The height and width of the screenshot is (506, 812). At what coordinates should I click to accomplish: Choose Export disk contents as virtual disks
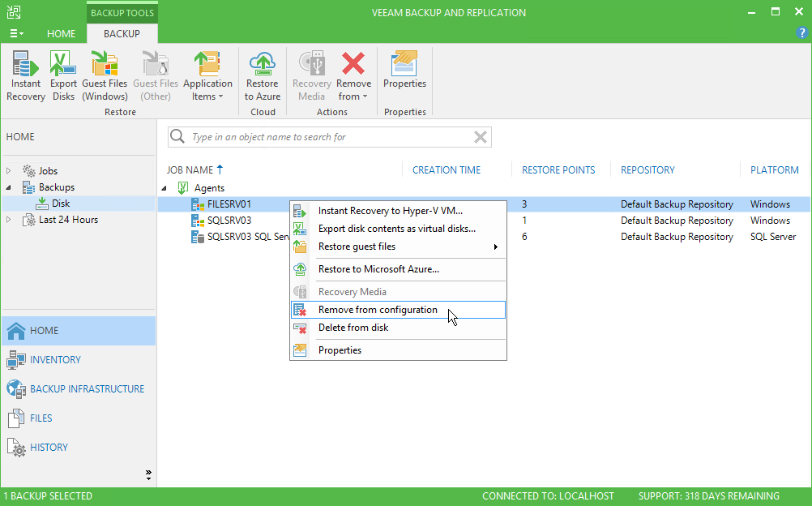click(398, 229)
